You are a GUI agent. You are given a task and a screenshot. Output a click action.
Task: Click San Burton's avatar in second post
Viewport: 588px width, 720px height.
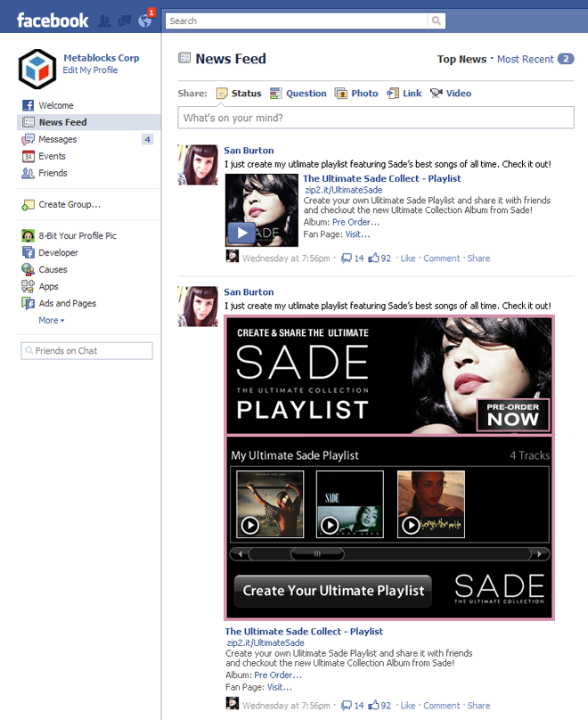click(198, 307)
